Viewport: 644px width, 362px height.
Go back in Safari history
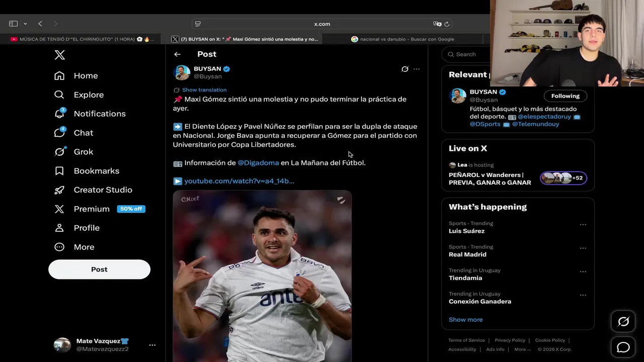click(x=40, y=24)
